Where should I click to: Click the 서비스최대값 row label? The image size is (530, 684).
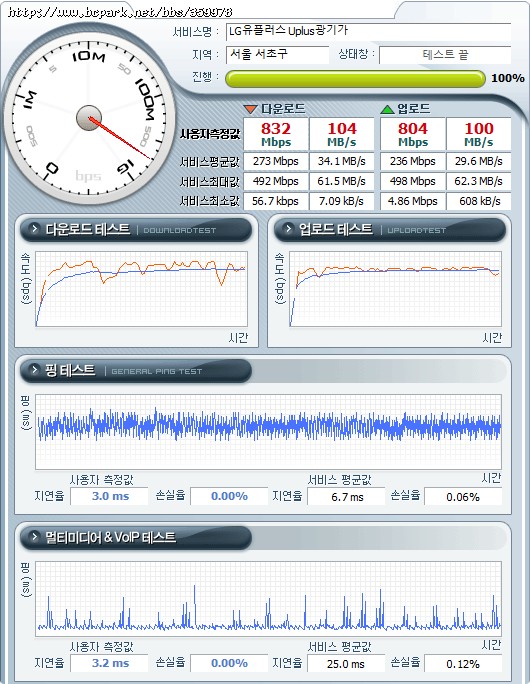pos(210,181)
